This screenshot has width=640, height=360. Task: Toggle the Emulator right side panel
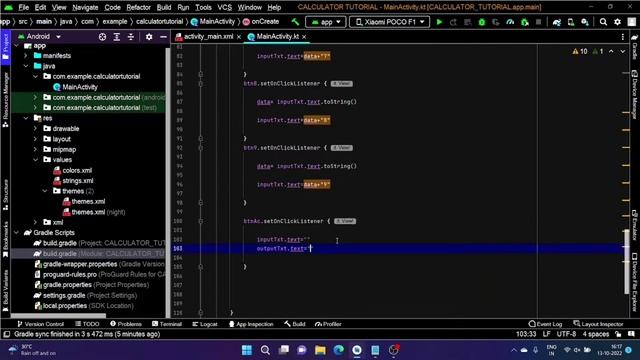click(635, 225)
